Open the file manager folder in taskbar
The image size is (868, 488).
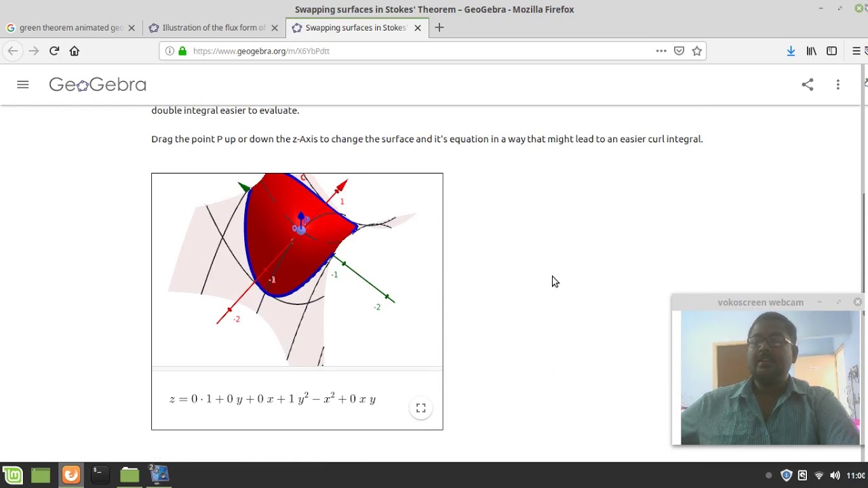point(130,475)
